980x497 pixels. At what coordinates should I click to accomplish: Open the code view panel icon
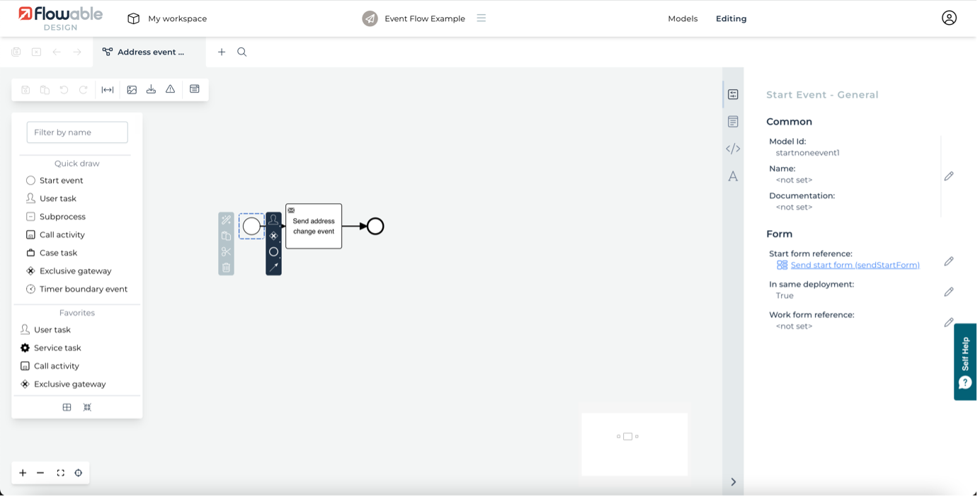tap(733, 149)
